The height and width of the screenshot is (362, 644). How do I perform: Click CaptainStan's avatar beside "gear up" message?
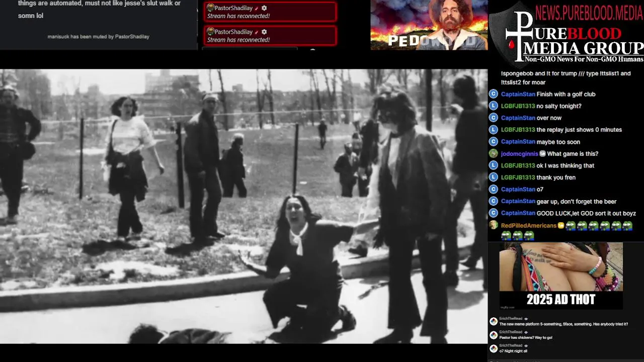494,201
